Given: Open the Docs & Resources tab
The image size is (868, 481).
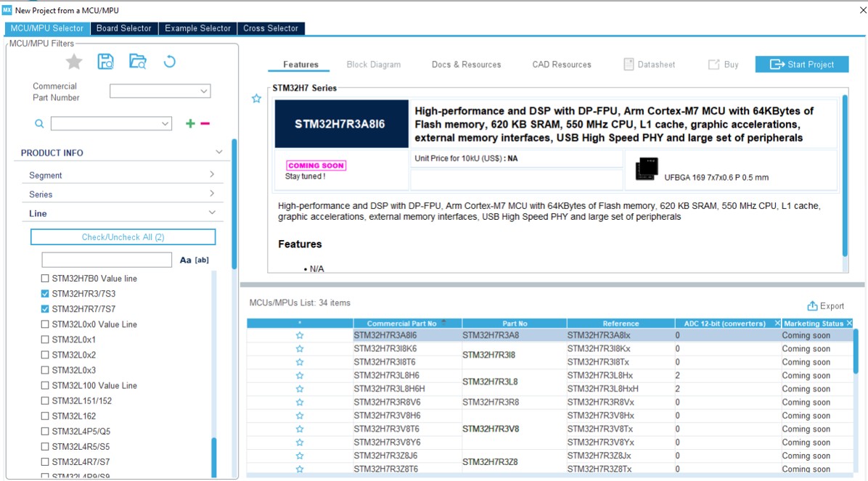Looking at the screenshot, I should (466, 65).
